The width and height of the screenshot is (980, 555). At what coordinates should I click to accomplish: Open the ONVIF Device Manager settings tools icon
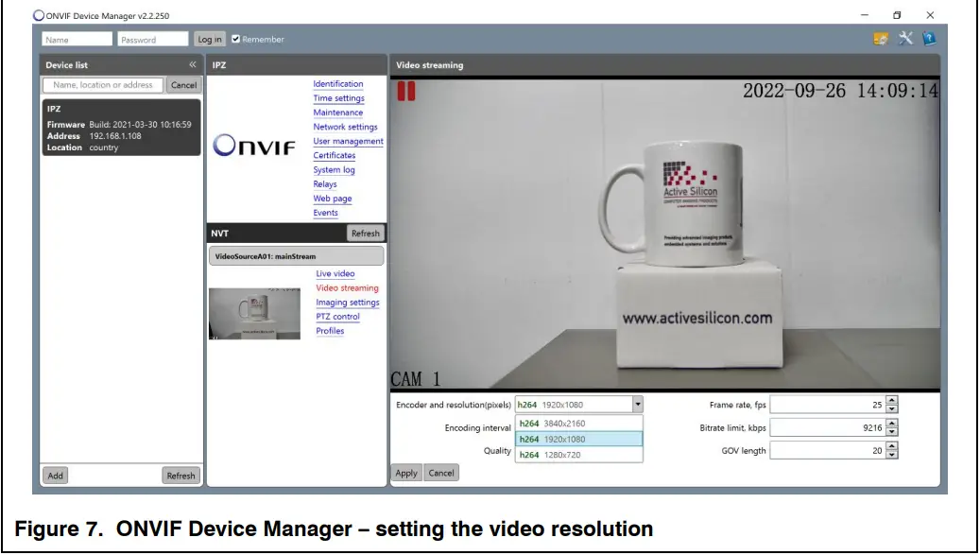[904, 40]
